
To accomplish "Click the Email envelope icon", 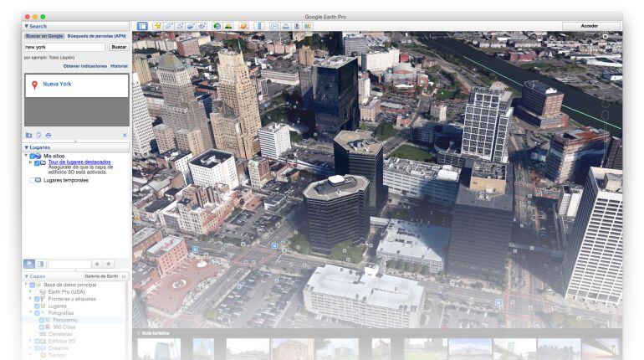I will click(x=274, y=26).
